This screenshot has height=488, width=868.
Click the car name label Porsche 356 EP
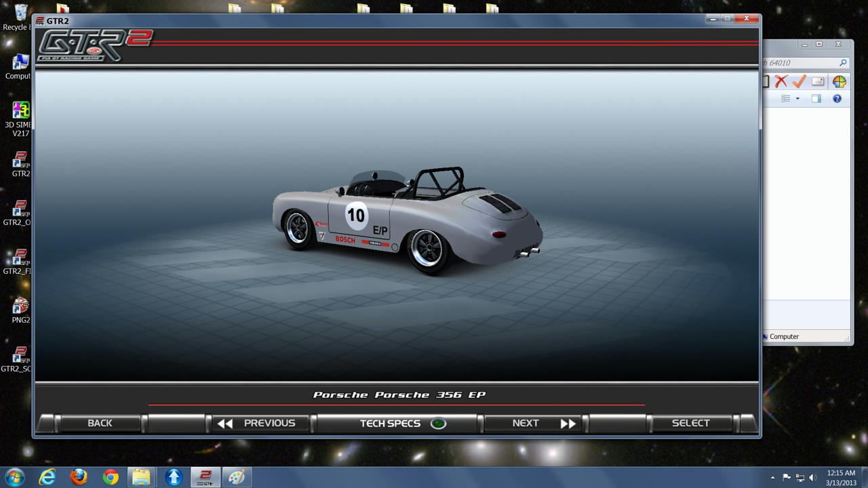tap(399, 394)
